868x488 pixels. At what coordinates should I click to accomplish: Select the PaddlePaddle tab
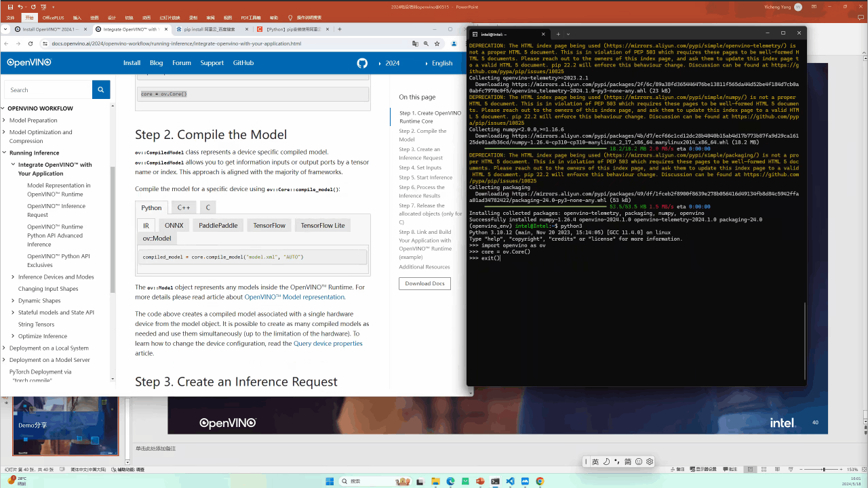[218, 225]
